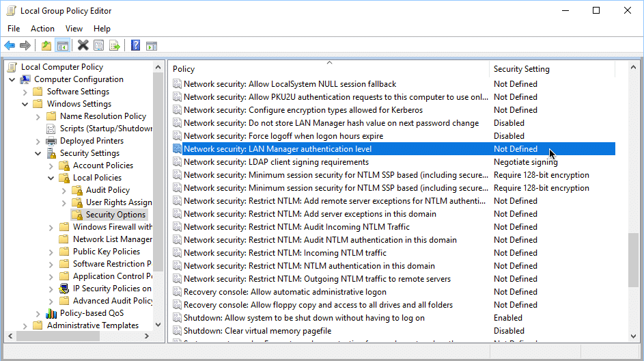Click the tree pane scroll up arrow
Viewport: 644px width, 361px height.
coord(158,67)
